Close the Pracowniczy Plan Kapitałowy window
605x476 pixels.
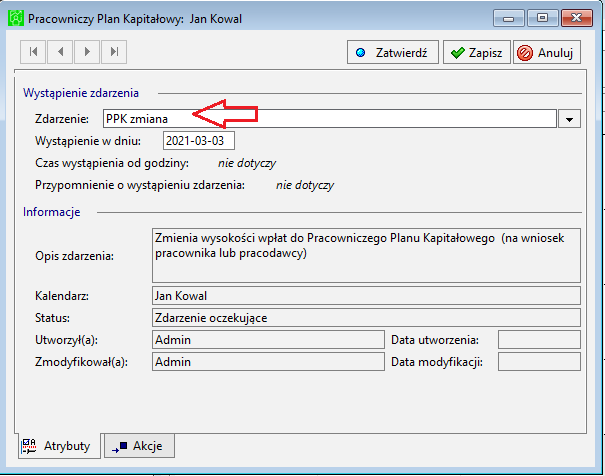click(x=577, y=18)
